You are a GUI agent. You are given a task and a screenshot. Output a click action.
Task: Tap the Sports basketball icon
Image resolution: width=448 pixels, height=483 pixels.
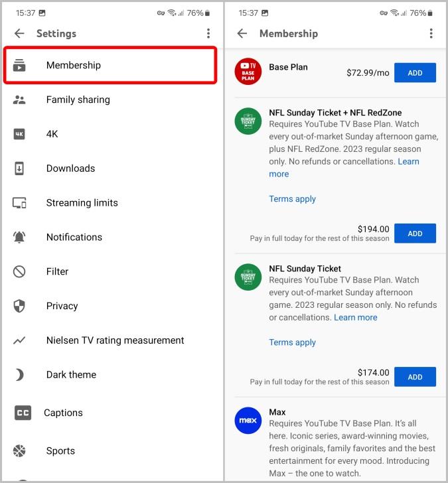coord(19,451)
